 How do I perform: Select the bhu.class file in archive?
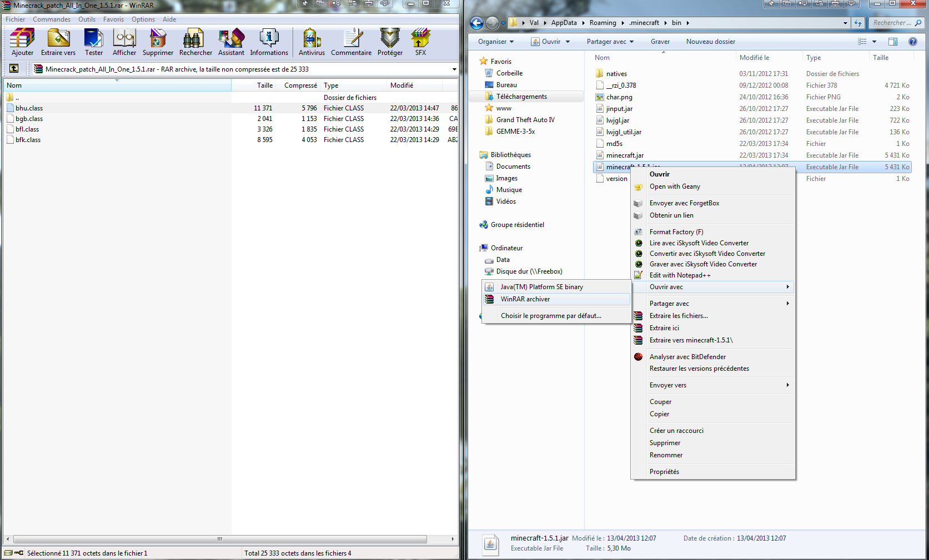(x=29, y=108)
